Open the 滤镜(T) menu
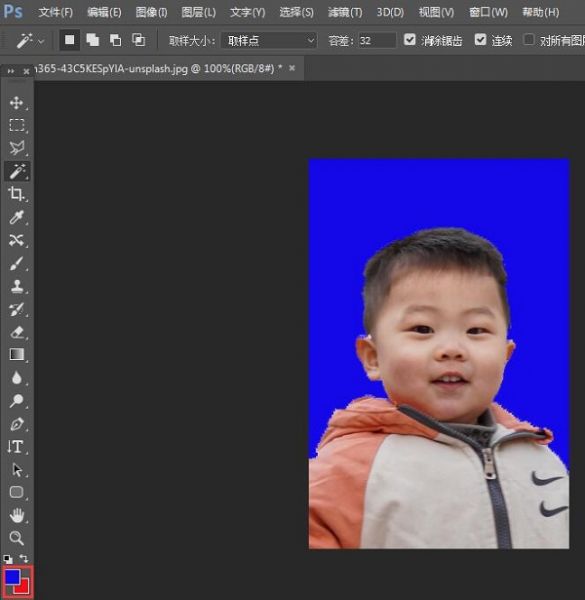This screenshot has height=600, width=585. pos(345,13)
